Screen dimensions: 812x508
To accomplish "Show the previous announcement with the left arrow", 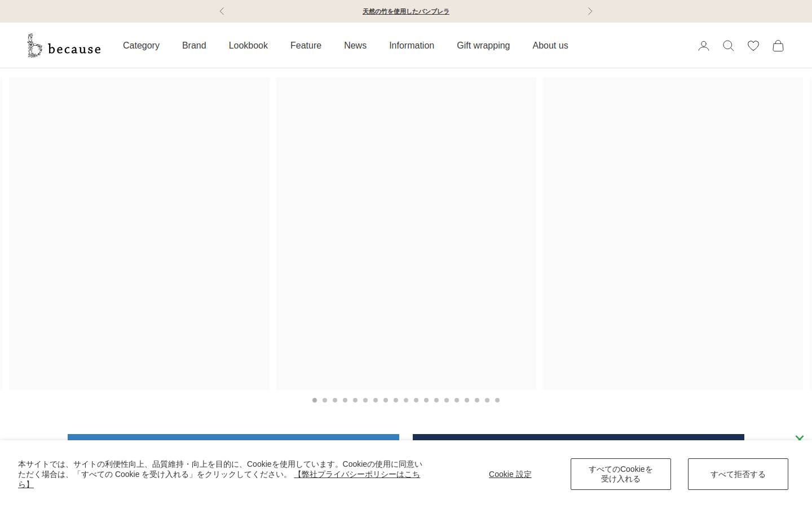I will tap(222, 11).
